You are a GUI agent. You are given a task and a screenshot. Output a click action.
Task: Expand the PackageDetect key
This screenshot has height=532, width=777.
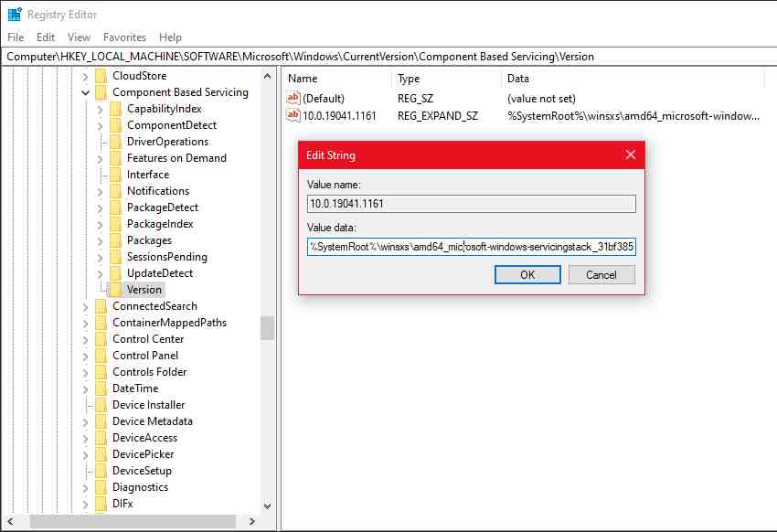point(101,208)
